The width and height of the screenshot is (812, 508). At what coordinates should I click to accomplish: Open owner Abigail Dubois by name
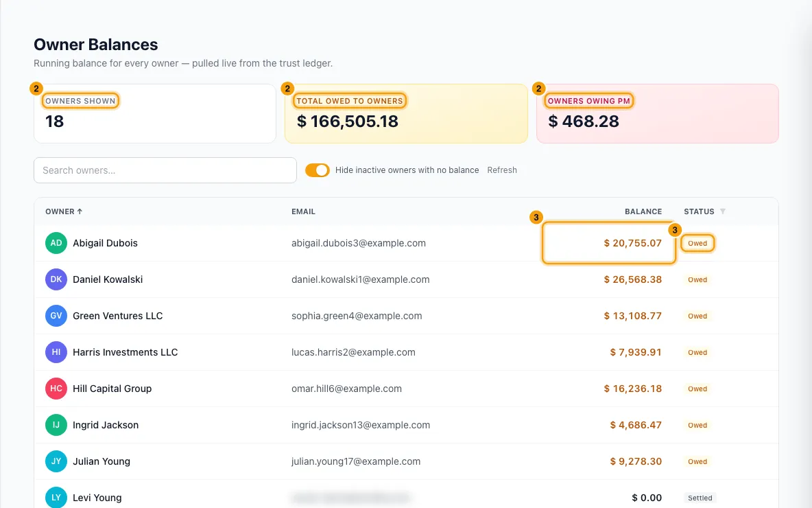click(105, 243)
